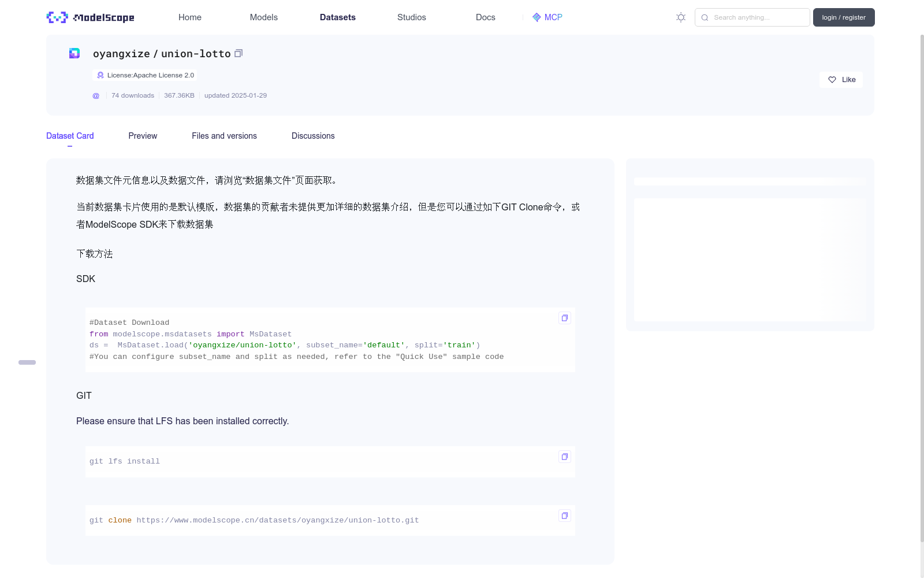Click the 'GIT' heading text
The height and width of the screenshot is (578, 924).
84,395
